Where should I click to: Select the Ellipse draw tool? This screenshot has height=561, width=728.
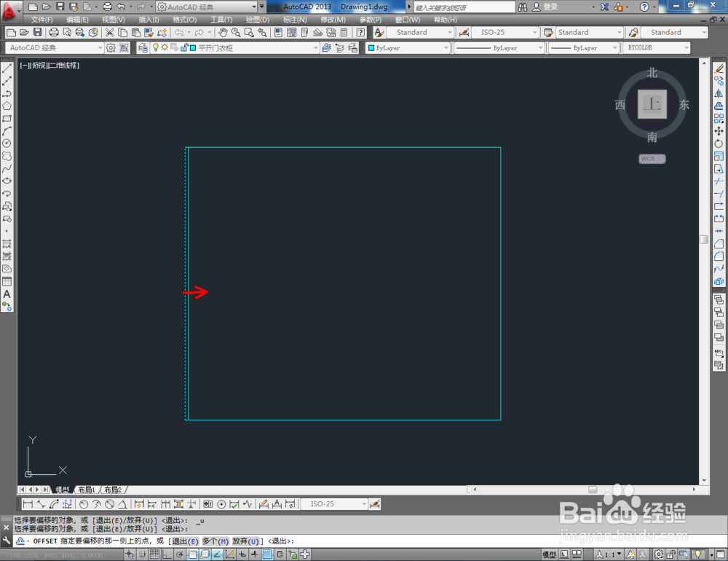tap(7, 181)
